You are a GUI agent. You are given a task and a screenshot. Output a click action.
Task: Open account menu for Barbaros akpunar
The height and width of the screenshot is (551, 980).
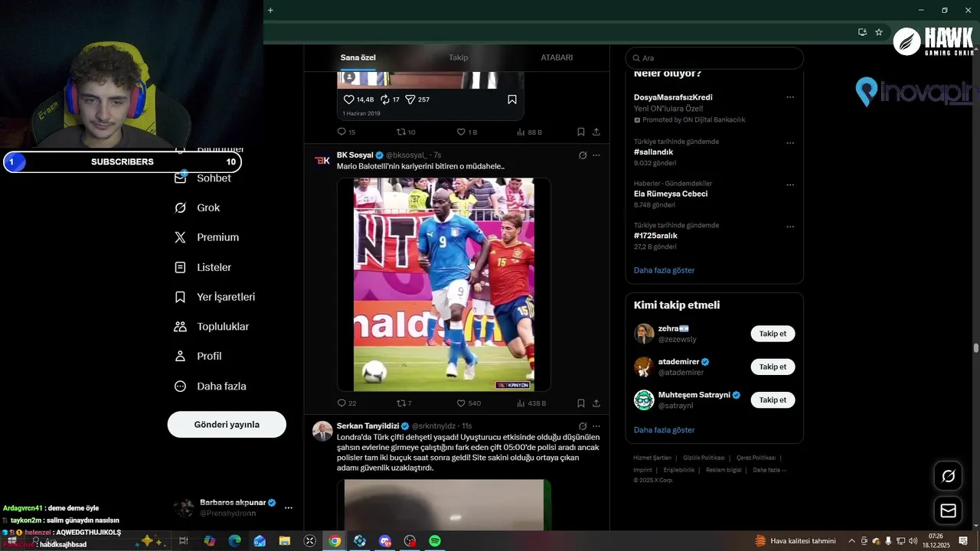coord(289,507)
